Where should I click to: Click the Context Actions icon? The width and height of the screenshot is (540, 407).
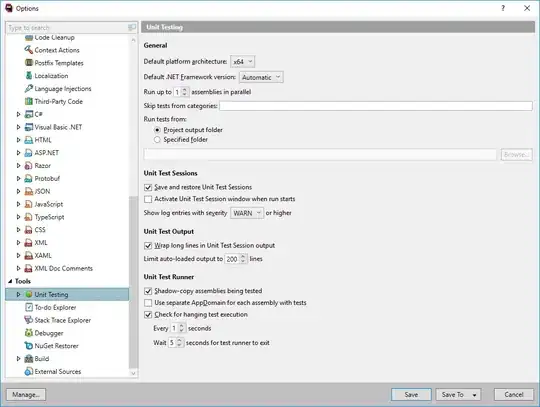(x=29, y=50)
